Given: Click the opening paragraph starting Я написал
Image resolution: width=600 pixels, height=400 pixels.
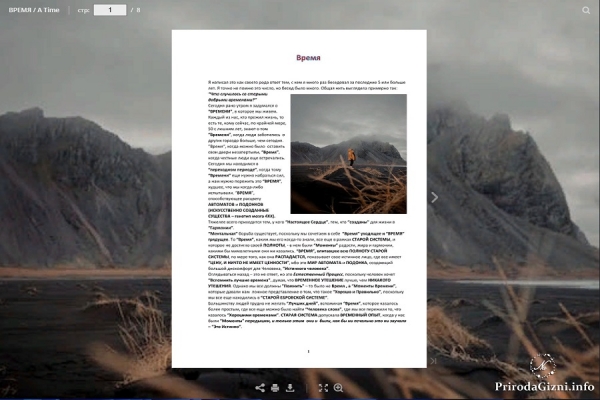Looking at the screenshot, I should click(x=307, y=85).
